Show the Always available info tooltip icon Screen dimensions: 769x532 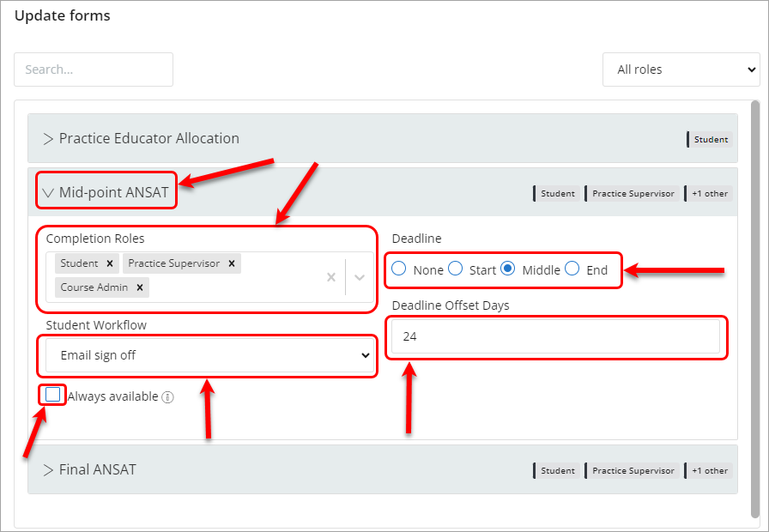(x=167, y=396)
